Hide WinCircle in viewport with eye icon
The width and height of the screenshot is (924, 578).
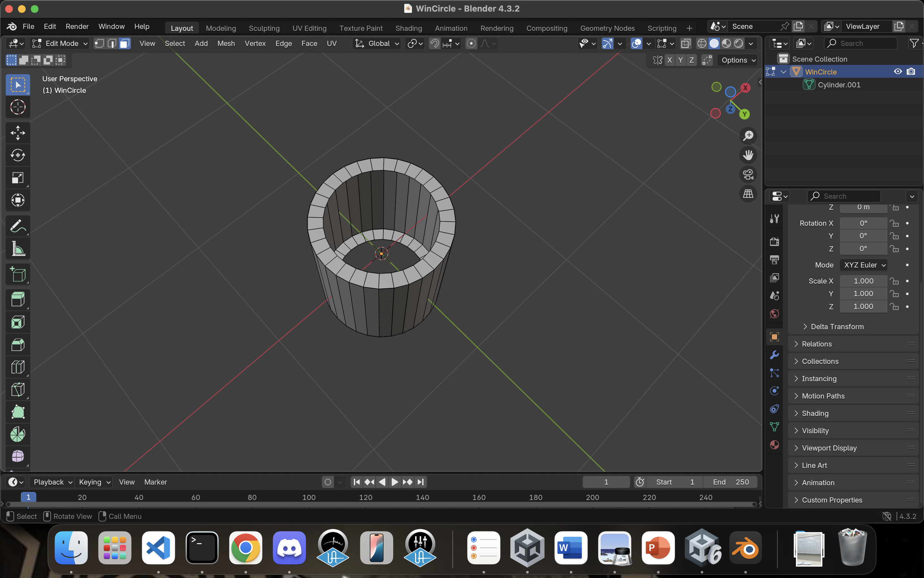pos(898,72)
